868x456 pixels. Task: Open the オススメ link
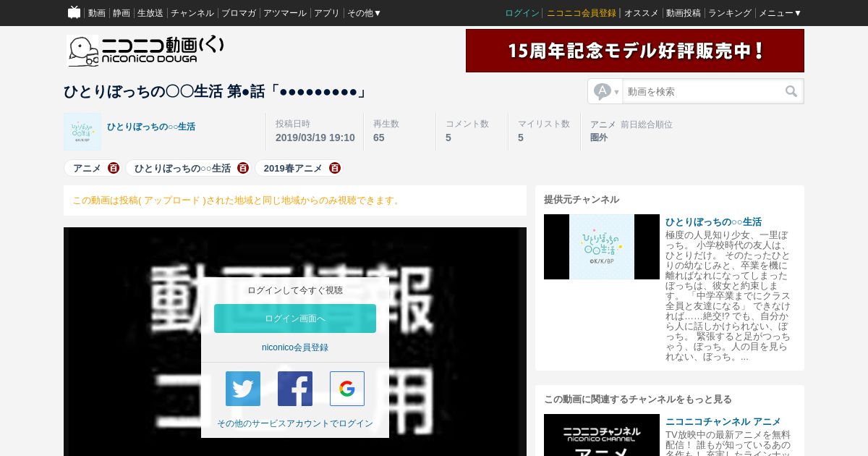pos(642,13)
